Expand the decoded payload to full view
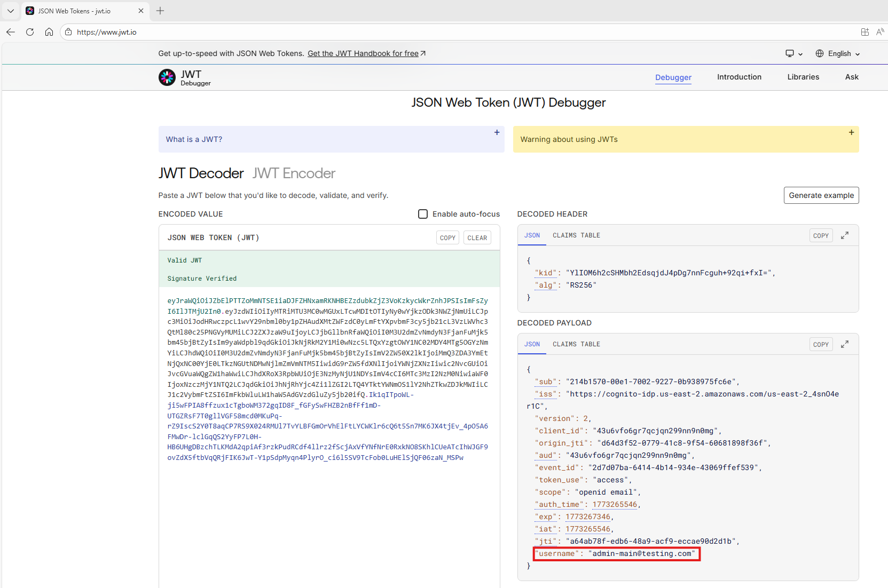 click(845, 344)
